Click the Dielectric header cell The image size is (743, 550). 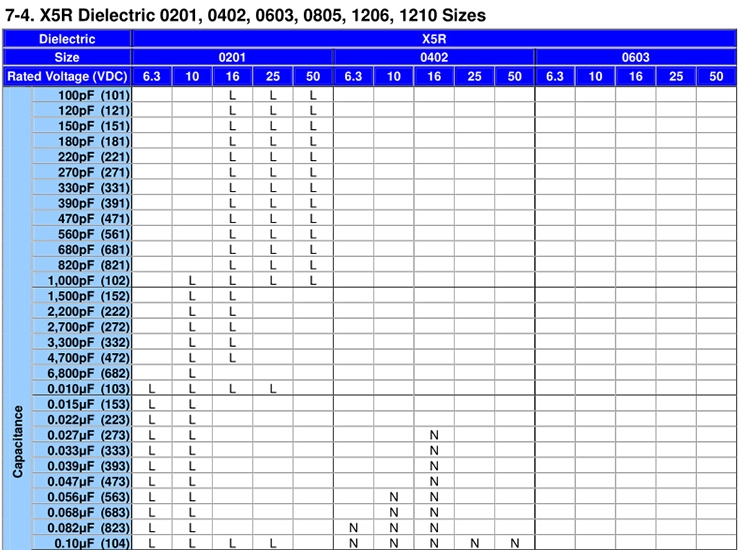pyautogui.click(x=67, y=39)
